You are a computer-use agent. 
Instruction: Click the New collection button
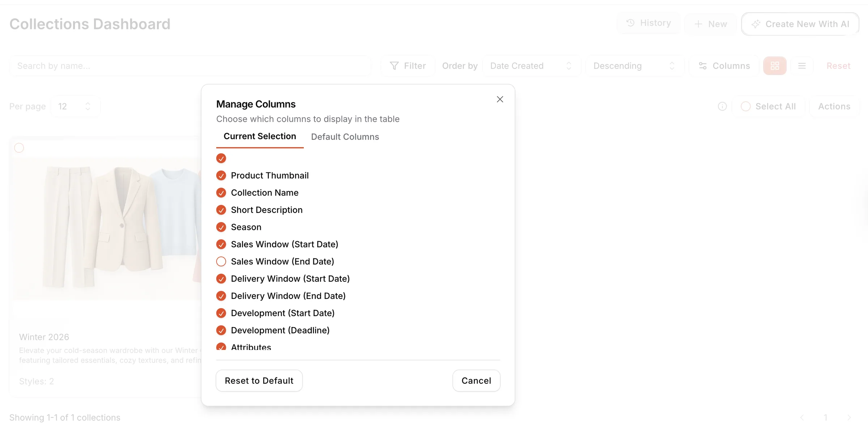coord(711,24)
